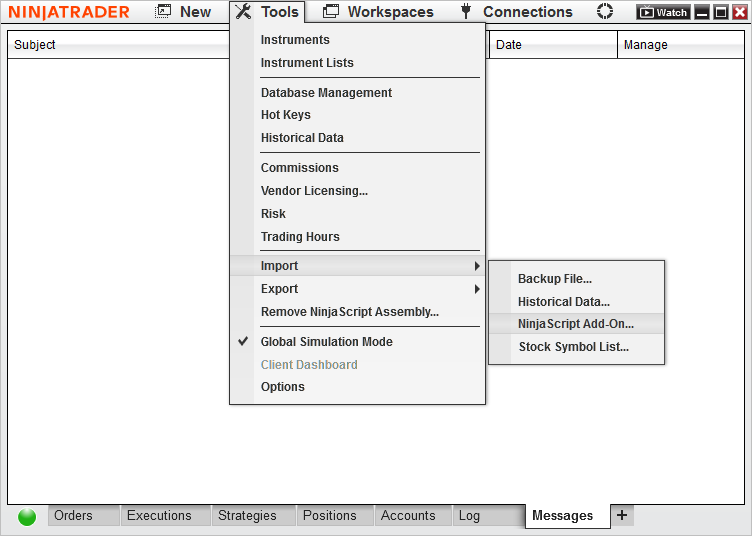Switch to the Log tab

pyautogui.click(x=488, y=515)
